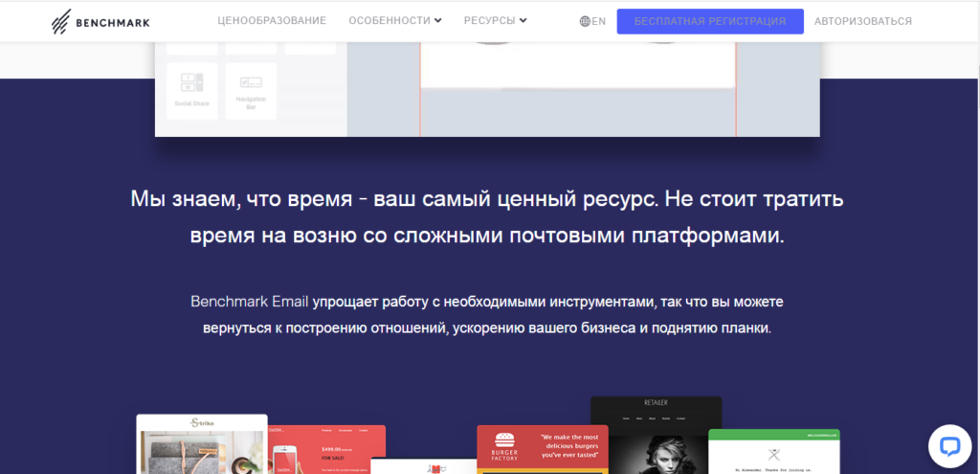Open the green-header welcome email template
This screenshot has width=980, height=474.
773,452
